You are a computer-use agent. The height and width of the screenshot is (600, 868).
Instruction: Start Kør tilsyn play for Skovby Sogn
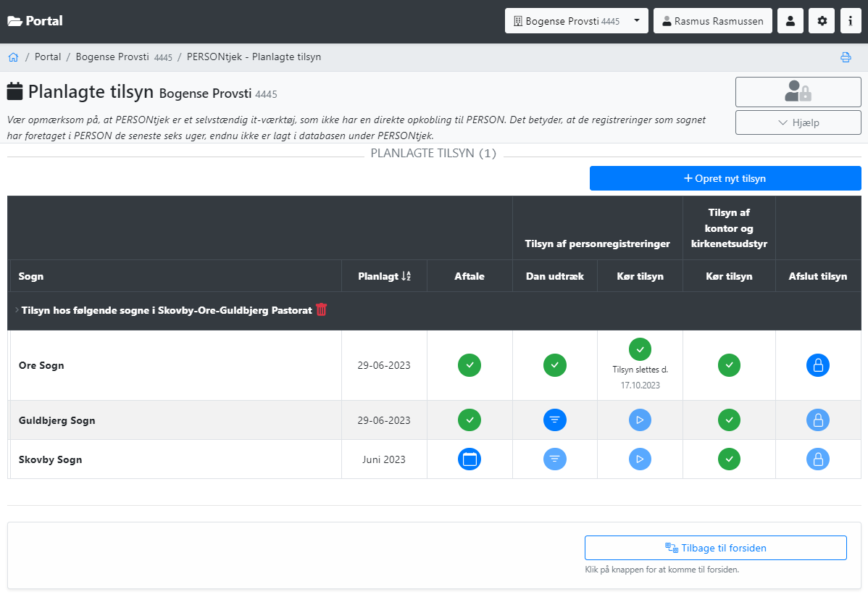tap(640, 459)
